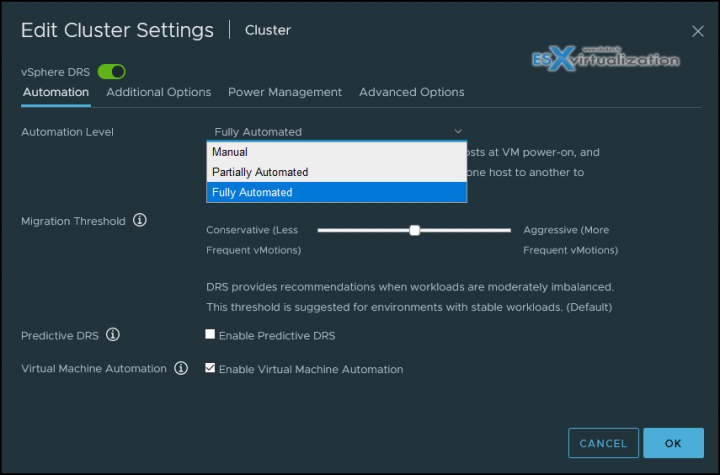Open the Power Management tab
Viewport: 720px width, 475px height.
coord(285,92)
